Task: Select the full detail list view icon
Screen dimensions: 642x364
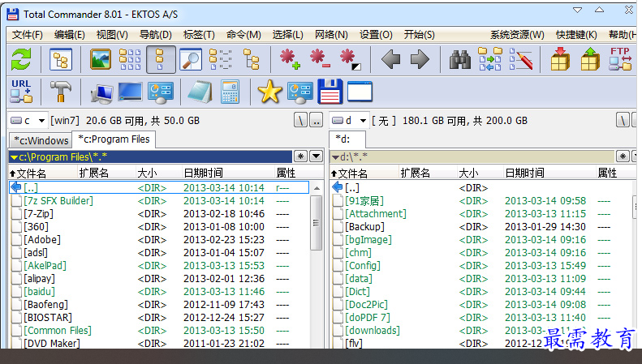Action: pos(161,60)
